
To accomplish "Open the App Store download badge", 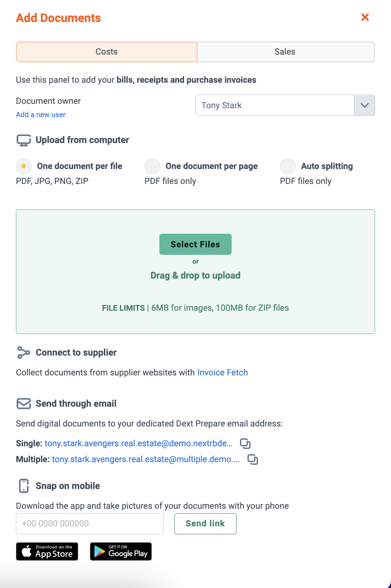I will click(x=47, y=551).
